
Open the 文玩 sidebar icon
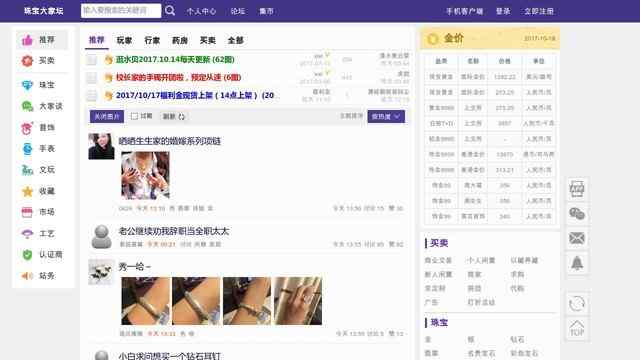(x=27, y=170)
